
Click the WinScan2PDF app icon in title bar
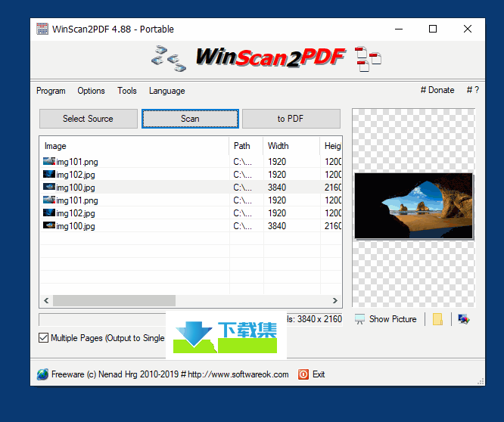pyautogui.click(x=42, y=29)
